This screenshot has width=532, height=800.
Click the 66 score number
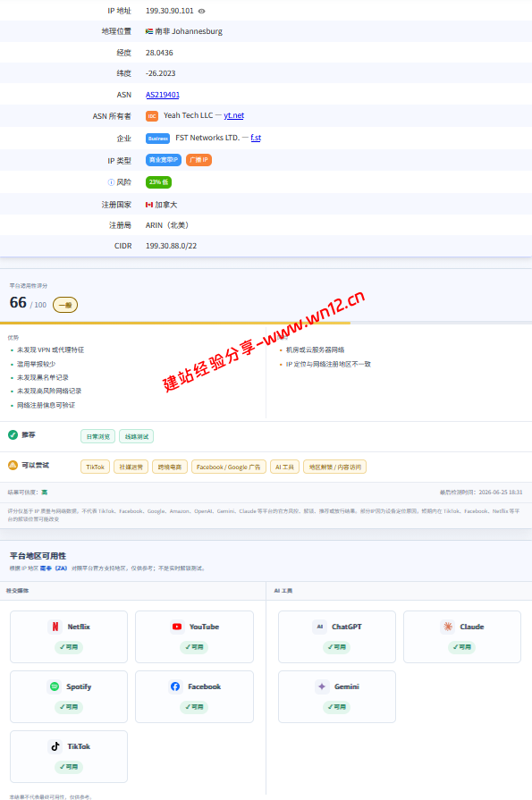pyautogui.click(x=18, y=302)
